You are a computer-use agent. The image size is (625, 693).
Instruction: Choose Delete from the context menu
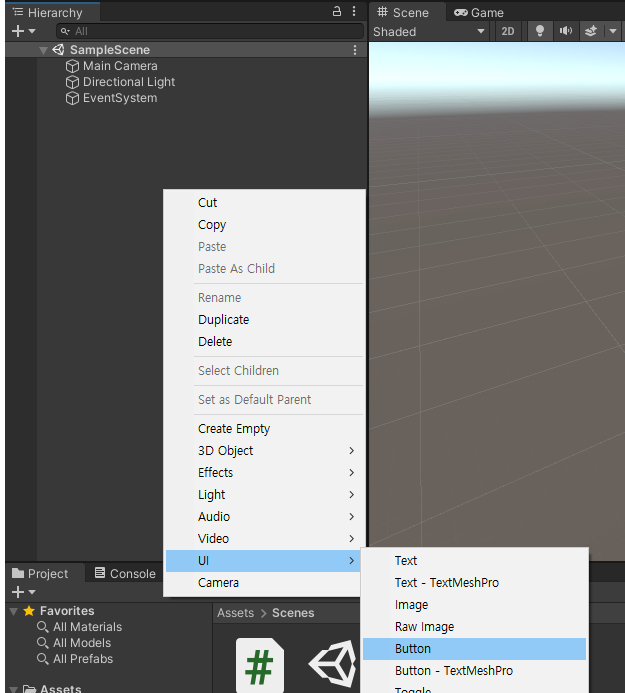point(264,342)
